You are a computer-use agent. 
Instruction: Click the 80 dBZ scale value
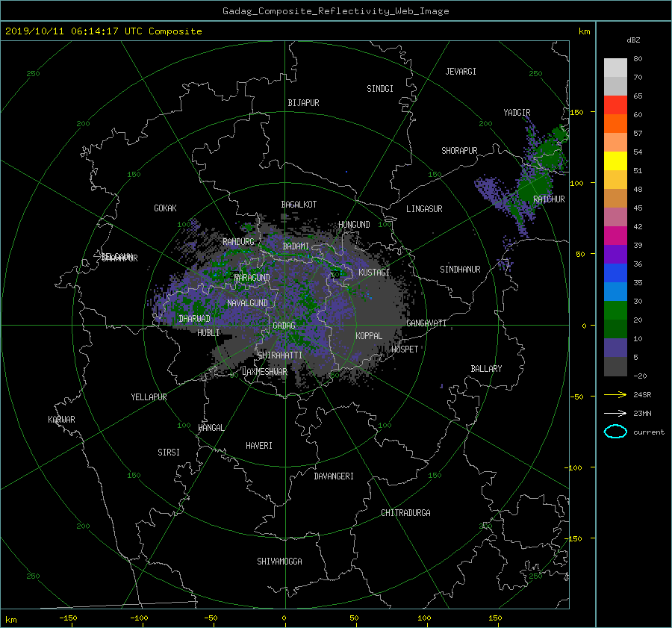click(638, 59)
